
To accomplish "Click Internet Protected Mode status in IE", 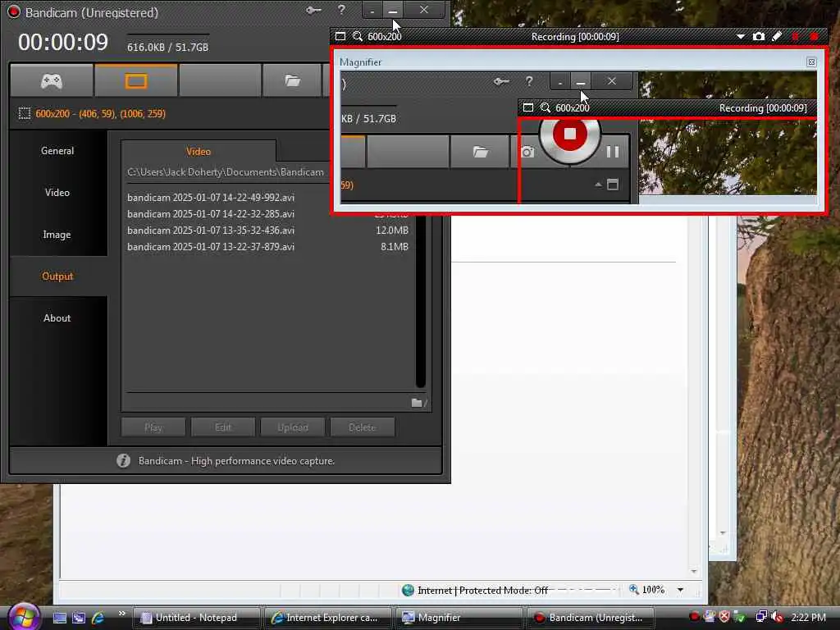I will (x=482, y=591).
